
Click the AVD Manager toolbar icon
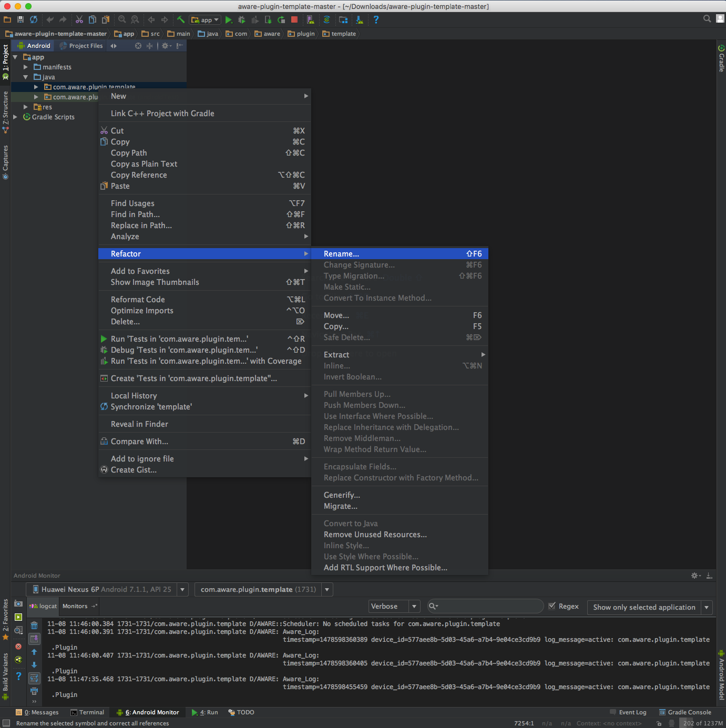point(310,20)
